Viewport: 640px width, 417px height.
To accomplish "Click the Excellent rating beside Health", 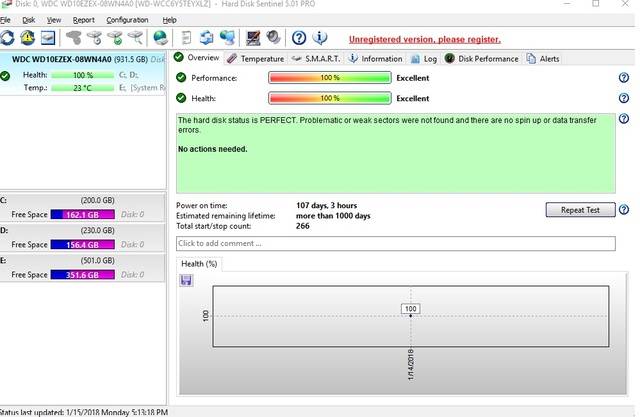I will click(x=413, y=98).
